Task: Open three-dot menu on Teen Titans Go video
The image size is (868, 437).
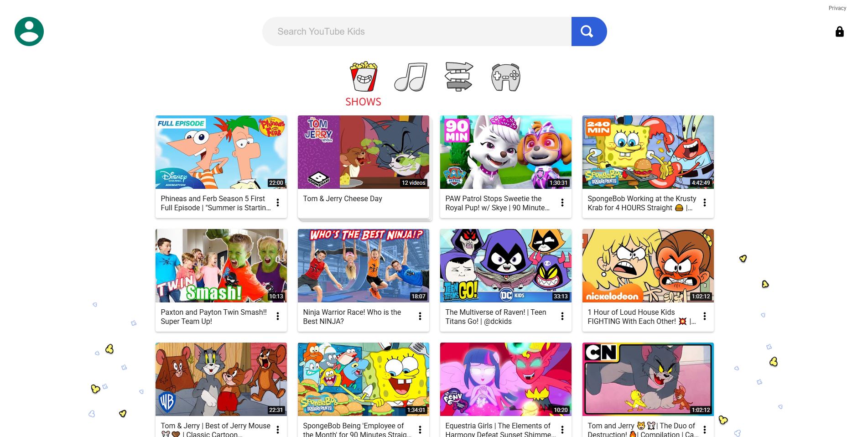Action: click(562, 316)
